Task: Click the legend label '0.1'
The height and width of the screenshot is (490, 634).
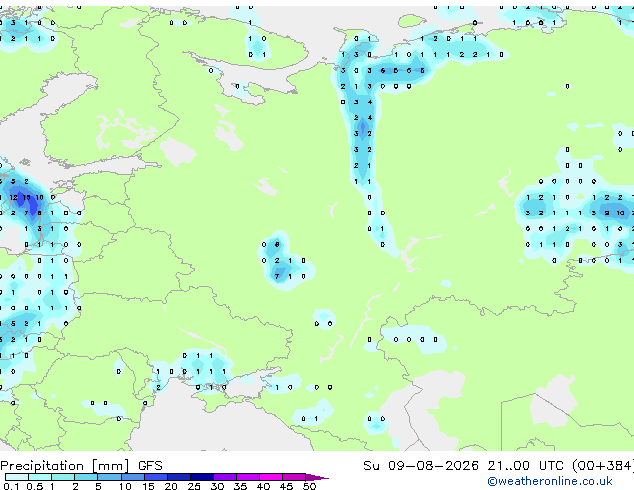Action: 11,486
